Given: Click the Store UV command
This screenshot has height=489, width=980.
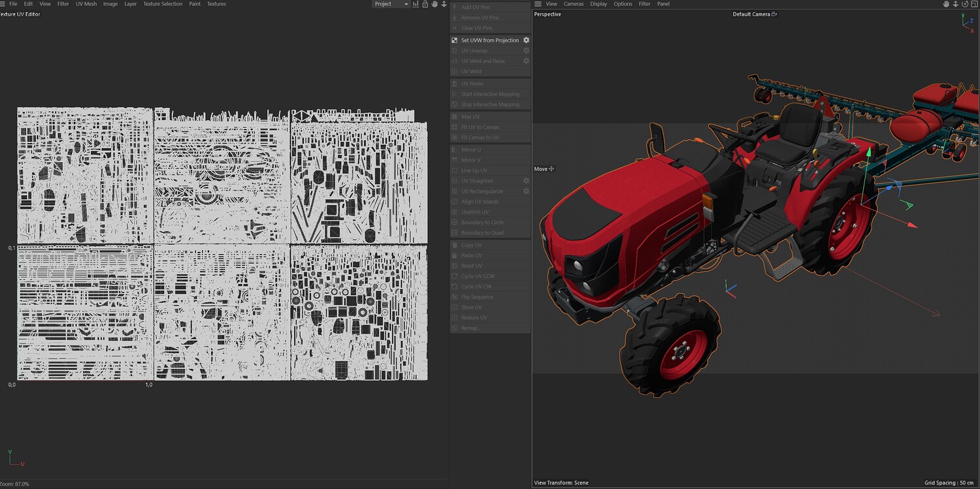Looking at the screenshot, I should [x=490, y=308].
